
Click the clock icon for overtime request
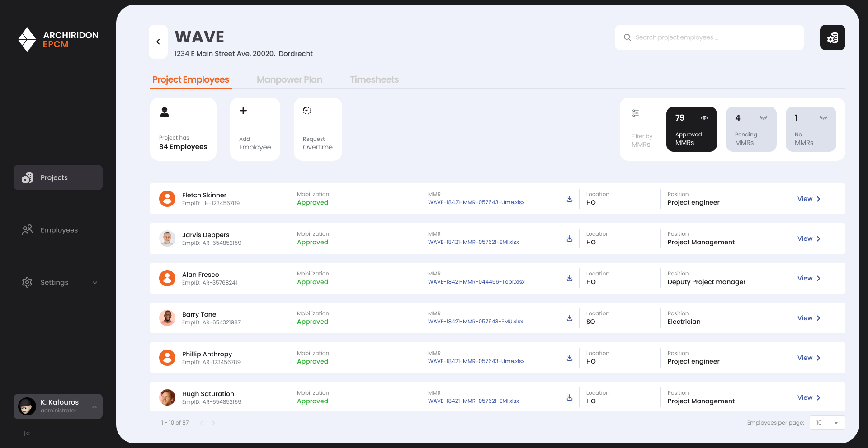click(307, 111)
